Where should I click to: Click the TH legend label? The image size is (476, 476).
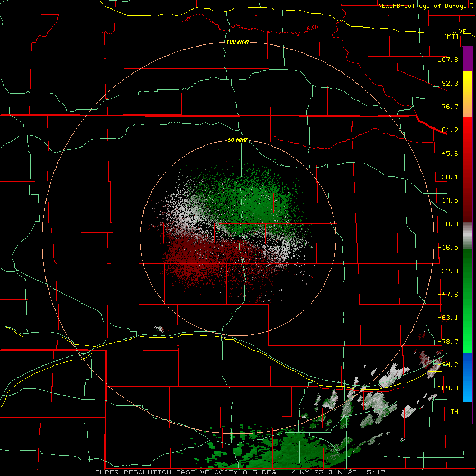coord(454,412)
